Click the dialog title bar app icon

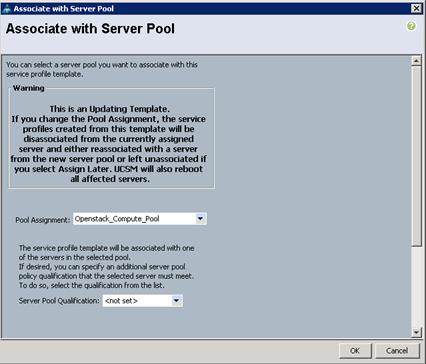tap(7, 9)
